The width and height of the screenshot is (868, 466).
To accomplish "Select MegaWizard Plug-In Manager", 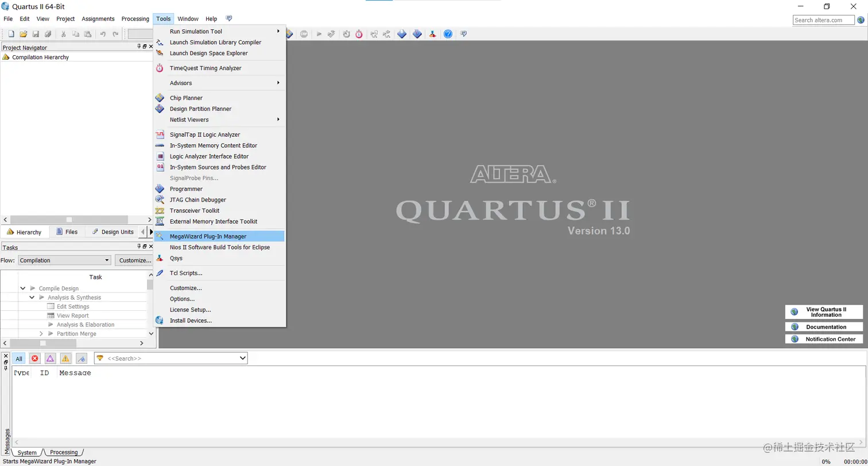I will tap(219, 237).
